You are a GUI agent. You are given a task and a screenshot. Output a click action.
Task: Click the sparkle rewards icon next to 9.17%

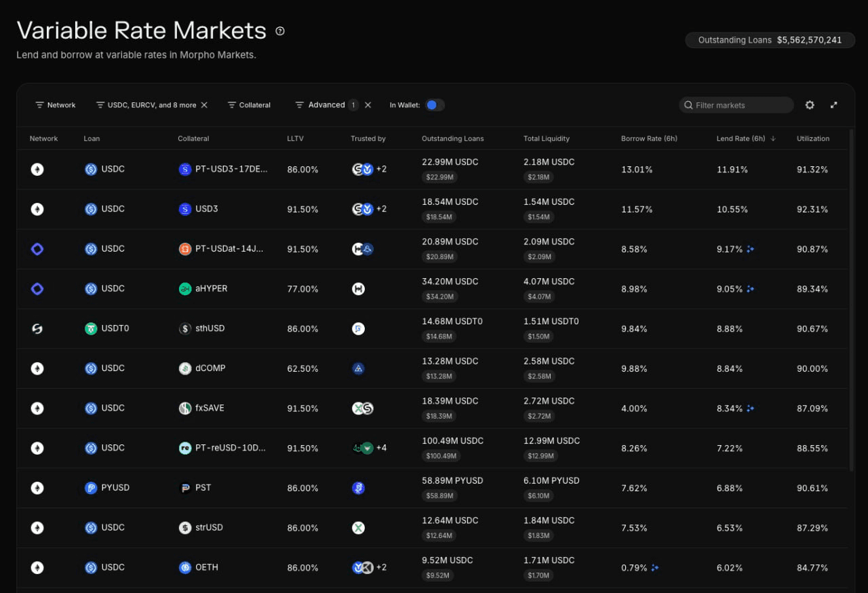click(x=750, y=249)
